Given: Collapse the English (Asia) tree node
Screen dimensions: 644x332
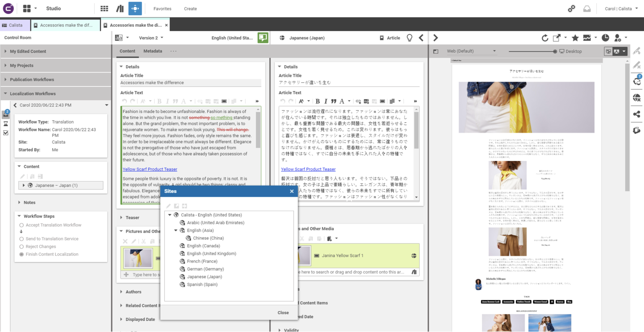Looking at the screenshot, I should point(176,230).
